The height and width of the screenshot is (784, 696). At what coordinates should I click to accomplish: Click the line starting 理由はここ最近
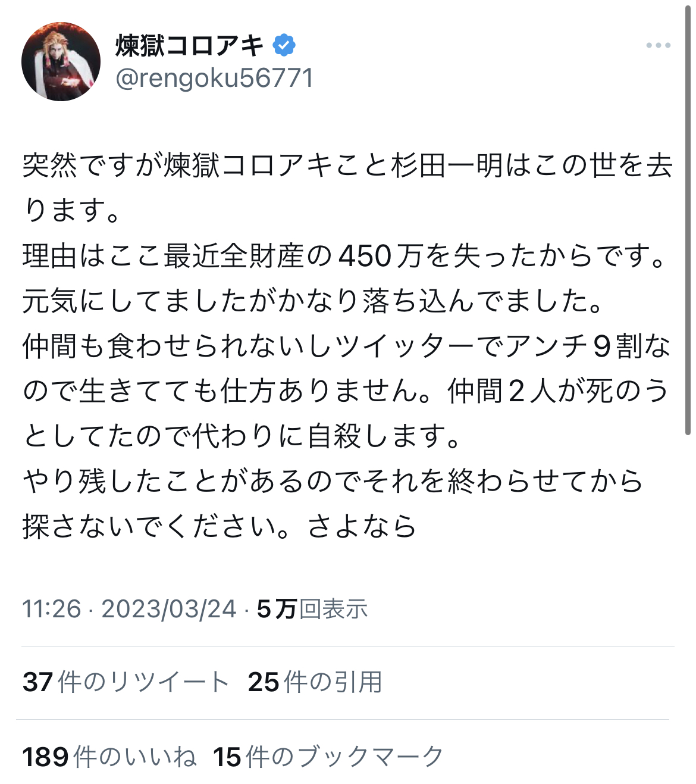tap(345, 255)
